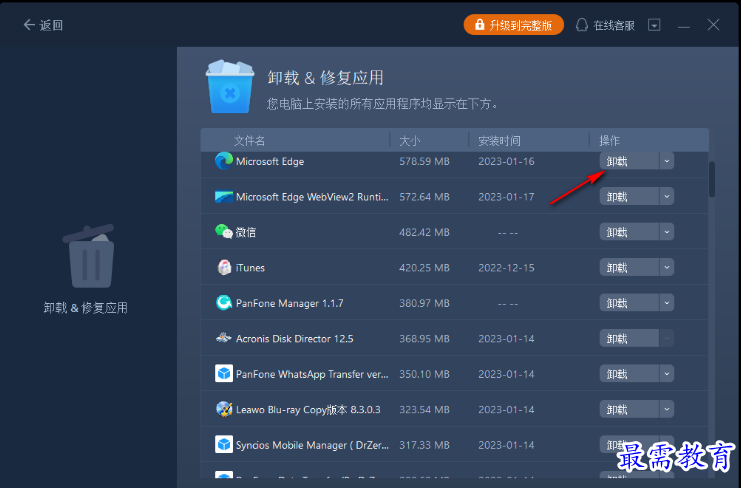The image size is (741, 488).
Task: Click the 2023-01-17 install date
Action: point(506,197)
